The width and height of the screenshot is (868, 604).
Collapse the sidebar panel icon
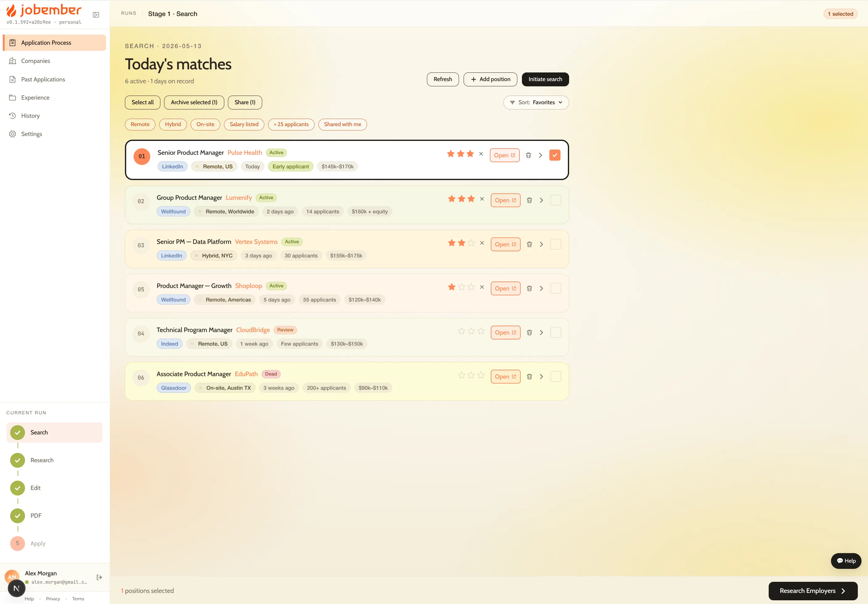click(96, 15)
